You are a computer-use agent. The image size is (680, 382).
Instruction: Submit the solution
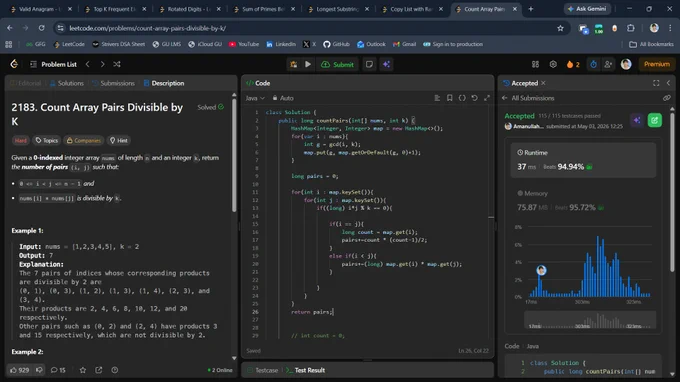337,64
